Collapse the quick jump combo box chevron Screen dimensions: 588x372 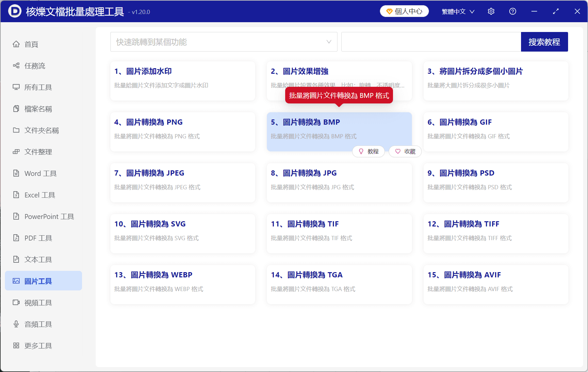[328, 42]
